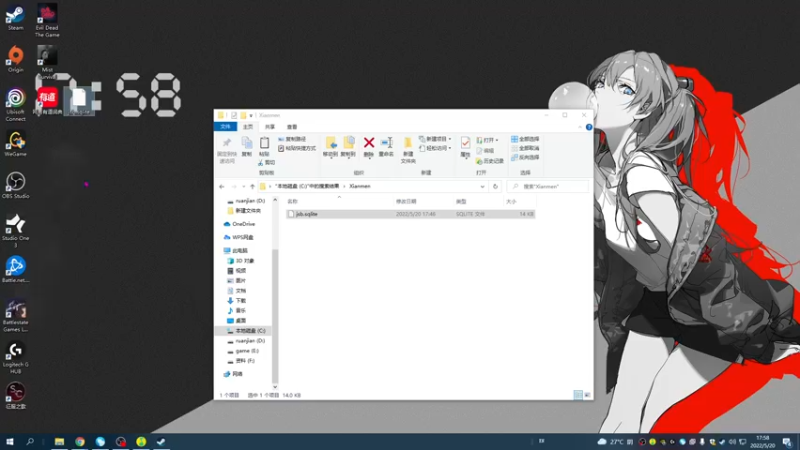Select game (E:) drive in navigation pane

click(247, 351)
